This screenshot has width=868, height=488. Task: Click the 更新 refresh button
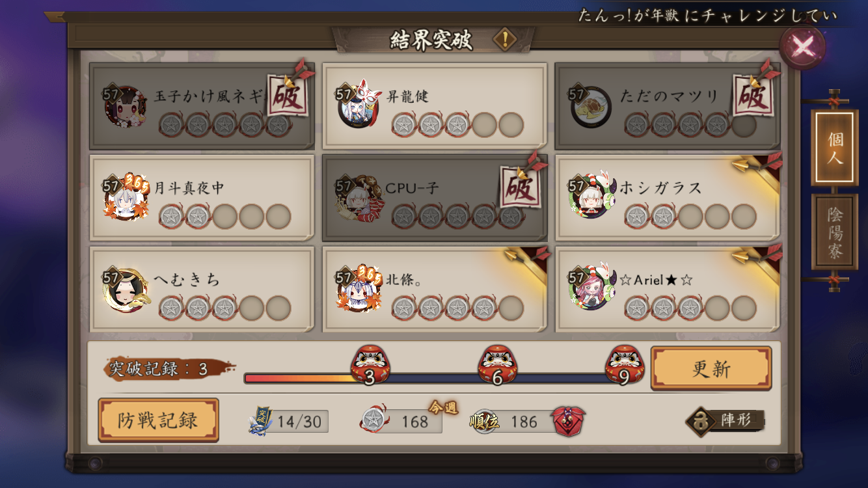(711, 368)
